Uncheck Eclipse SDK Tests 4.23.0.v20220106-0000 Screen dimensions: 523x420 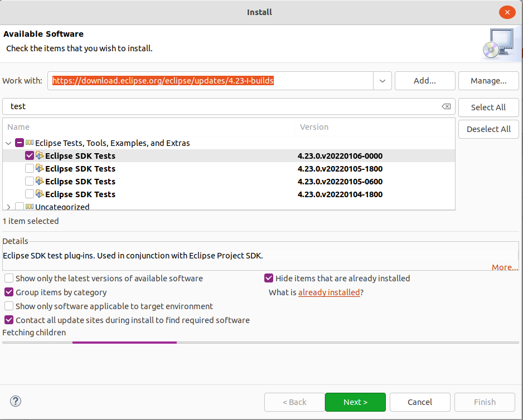30,155
